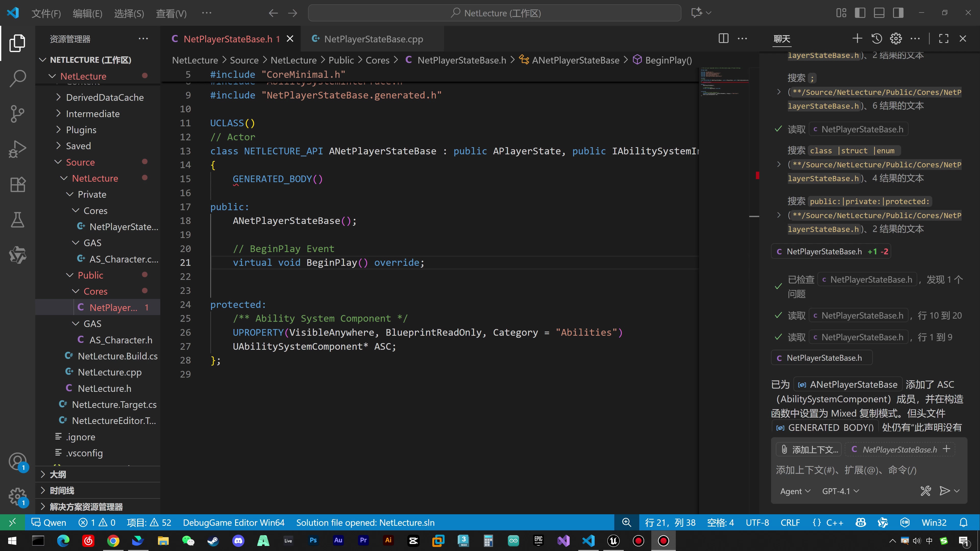Change the UTF-8 file encoding
The image size is (980, 551).
757,522
